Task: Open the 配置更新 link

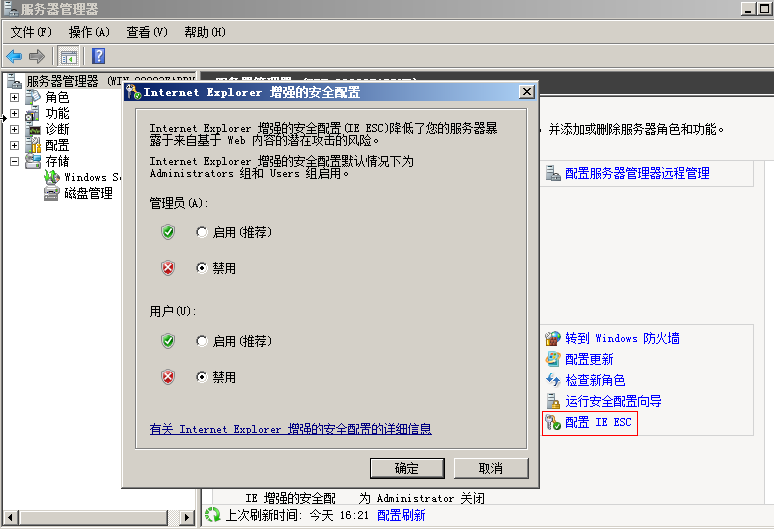Action: (589, 359)
